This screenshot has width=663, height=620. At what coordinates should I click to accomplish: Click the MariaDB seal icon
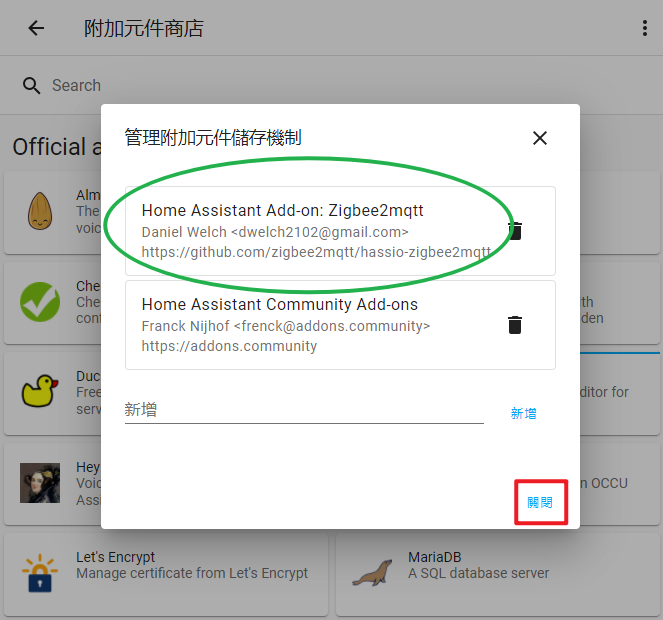tap(372, 573)
